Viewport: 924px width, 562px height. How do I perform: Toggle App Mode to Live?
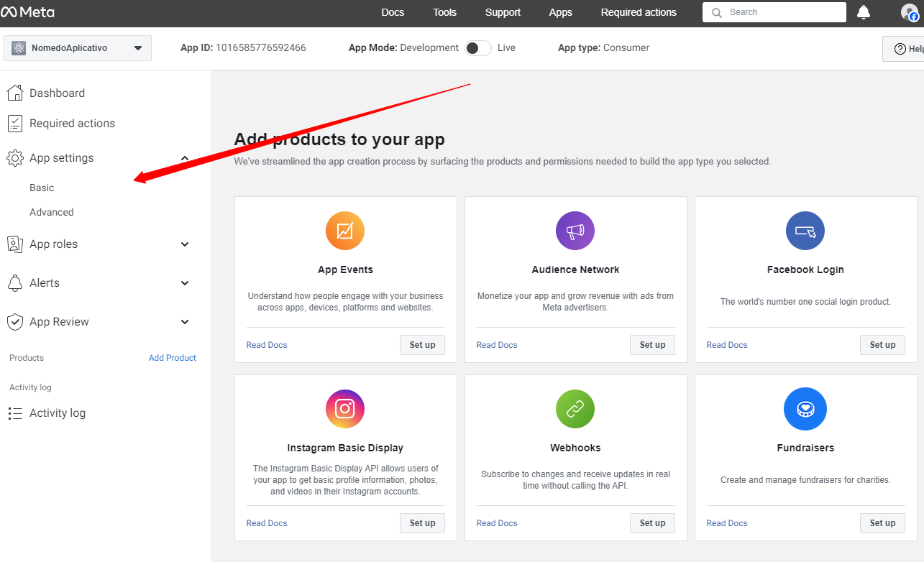(x=478, y=48)
